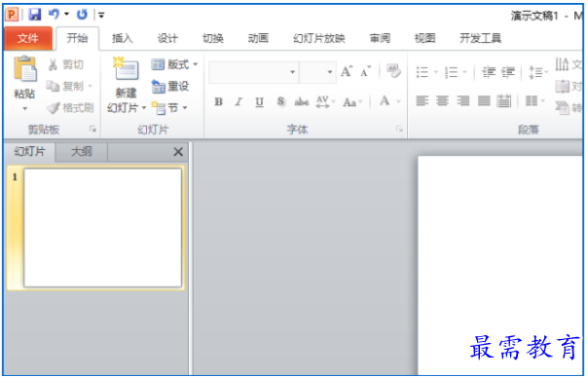Click the 重设 (Reset) button
Viewport: 588px width, 378px height.
170,87
